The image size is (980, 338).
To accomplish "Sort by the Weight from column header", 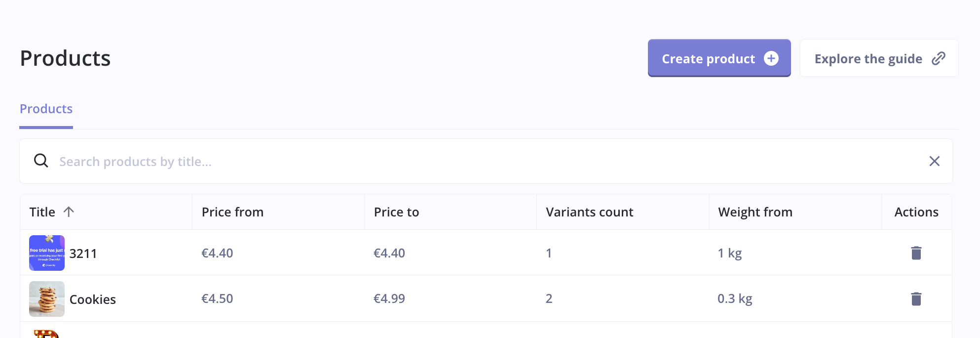I will pos(755,211).
